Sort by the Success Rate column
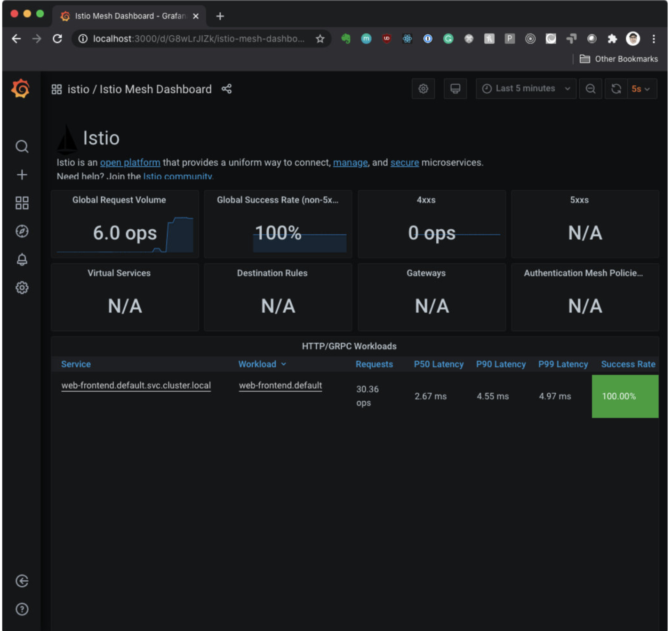The width and height of the screenshot is (672, 631). point(628,364)
